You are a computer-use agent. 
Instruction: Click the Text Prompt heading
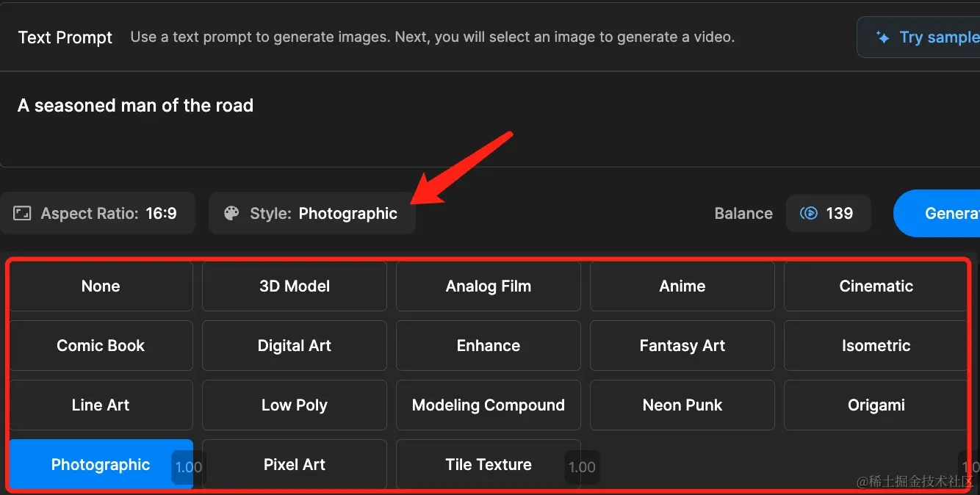point(65,37)
